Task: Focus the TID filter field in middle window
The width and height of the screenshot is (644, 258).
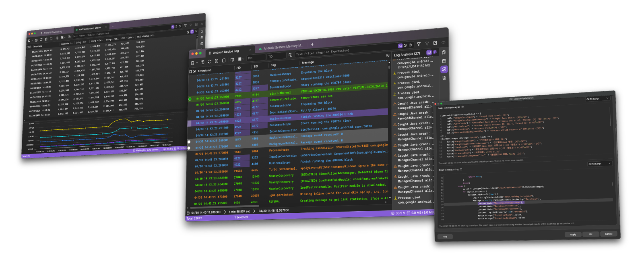Action: 277,56
